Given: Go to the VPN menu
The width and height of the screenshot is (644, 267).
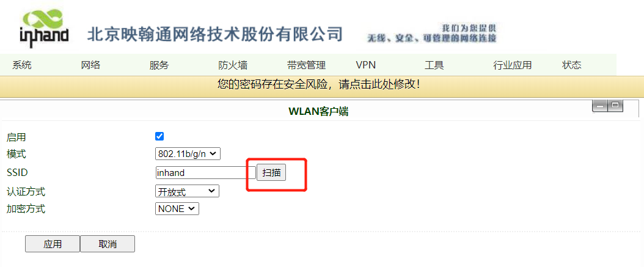Looking at the screenshot, I should [365, 65].
